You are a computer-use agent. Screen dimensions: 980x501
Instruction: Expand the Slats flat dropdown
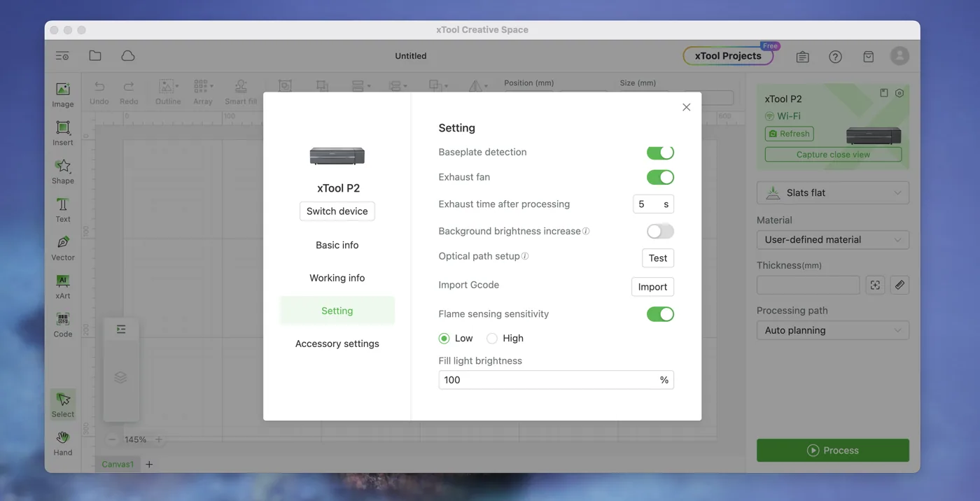[x=833, y=193]
